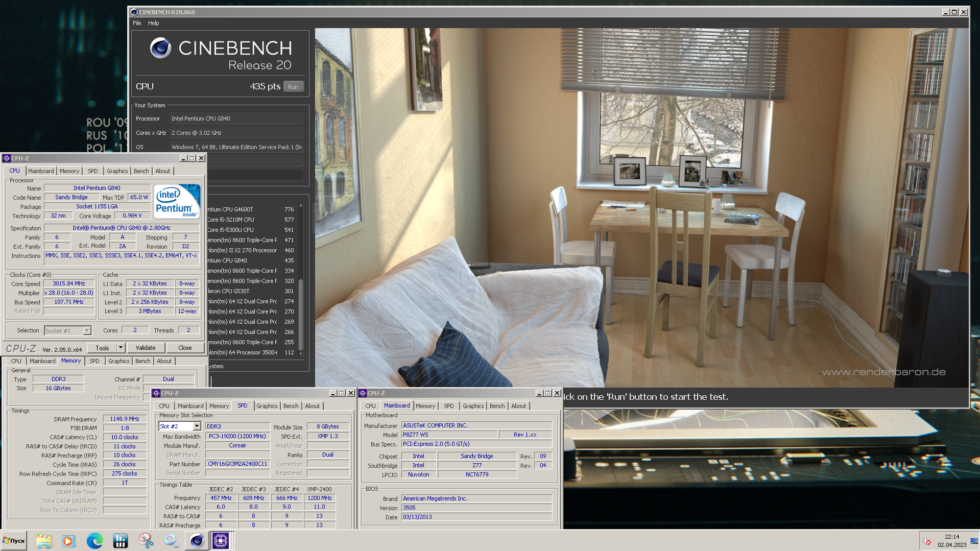Screen dimensions: 980x551
Task: Click the Cores x GHz field in Cinebench
Action: click(236, 133)
